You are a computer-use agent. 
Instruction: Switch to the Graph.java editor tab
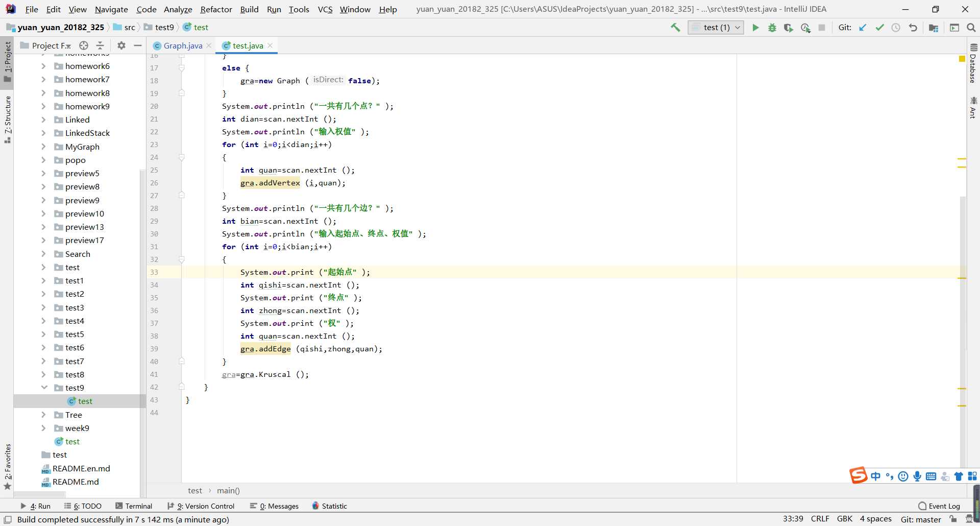pyautogui.click(x=183, y=45)
